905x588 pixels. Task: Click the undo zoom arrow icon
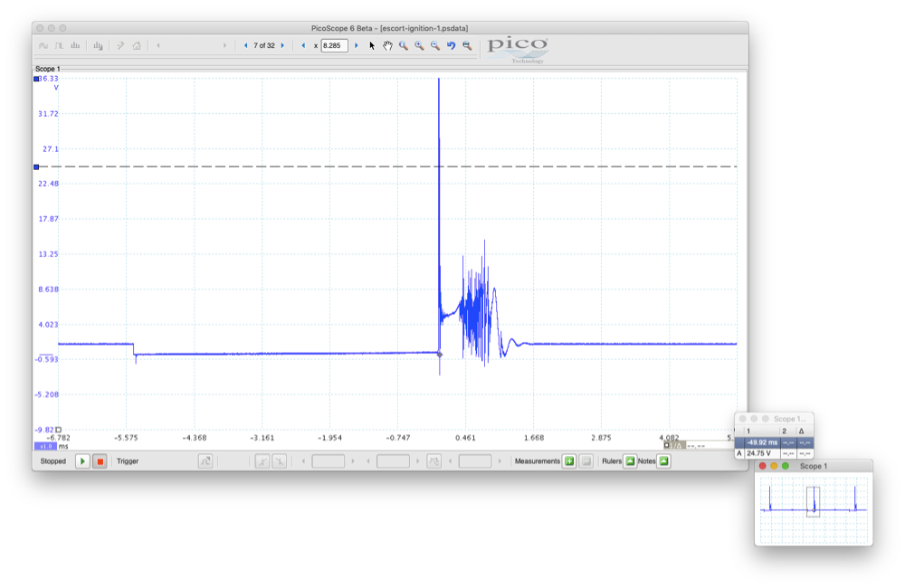pyautogui.click(x=451, y=45)
